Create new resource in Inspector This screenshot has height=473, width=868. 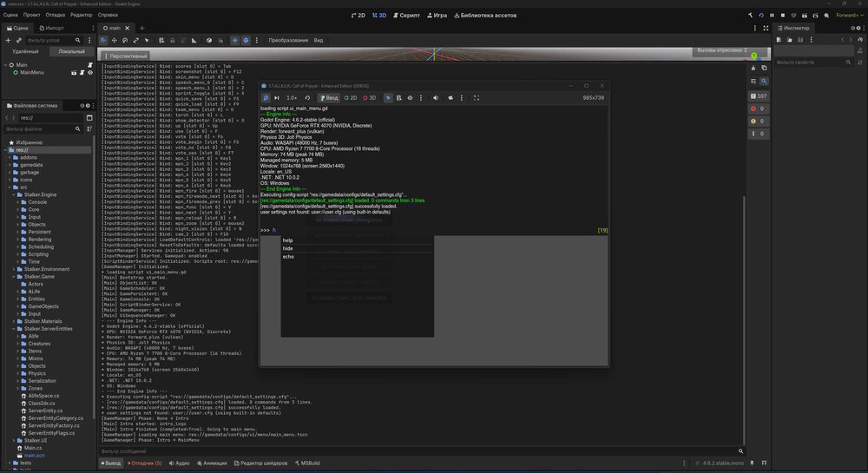click(779, 40)
